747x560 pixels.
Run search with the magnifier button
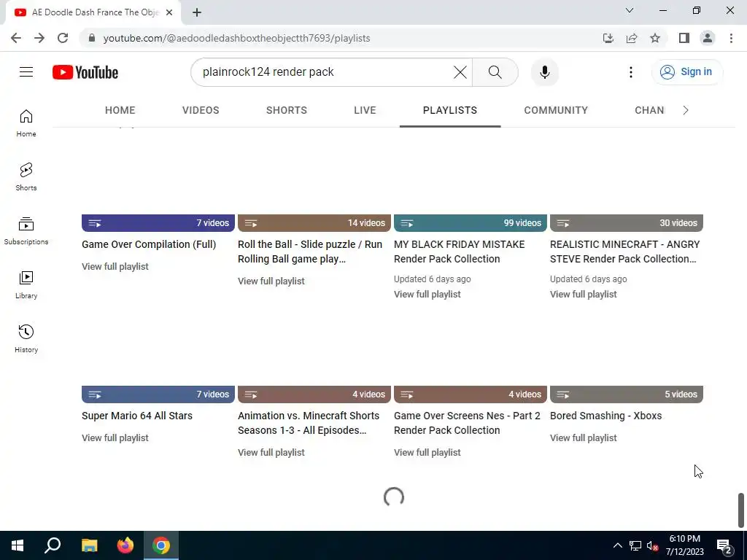coord(495,72)
